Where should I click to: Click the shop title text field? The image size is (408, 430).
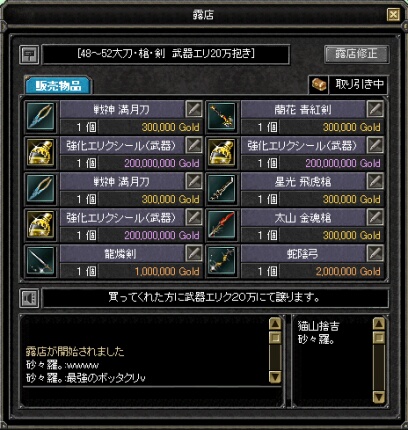point(166,54)
